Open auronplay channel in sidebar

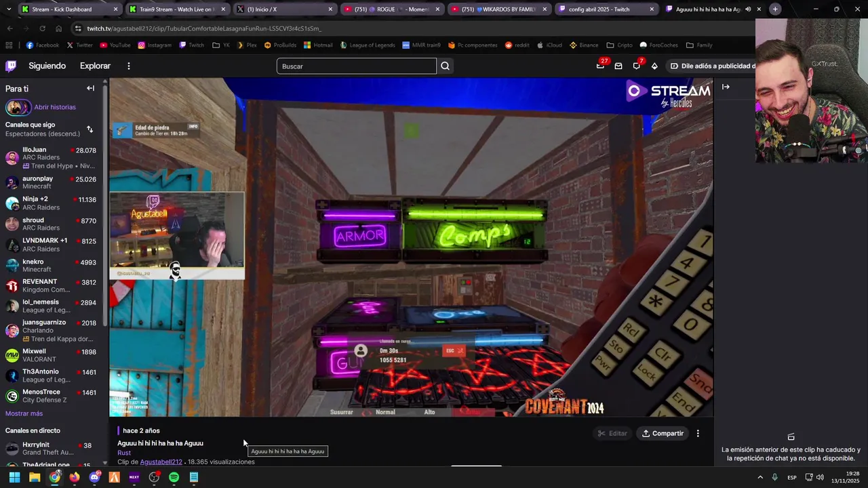(52, 182)
